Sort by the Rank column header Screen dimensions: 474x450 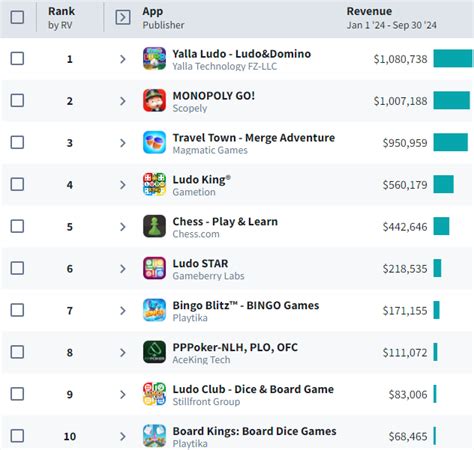click(x=61, y=11)
